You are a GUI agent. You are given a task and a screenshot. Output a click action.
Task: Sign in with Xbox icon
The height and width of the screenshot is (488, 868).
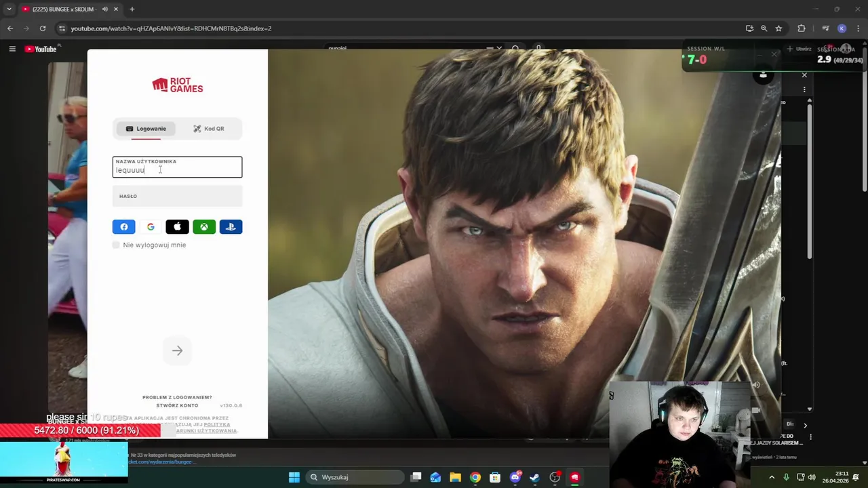tap(204, 227)
